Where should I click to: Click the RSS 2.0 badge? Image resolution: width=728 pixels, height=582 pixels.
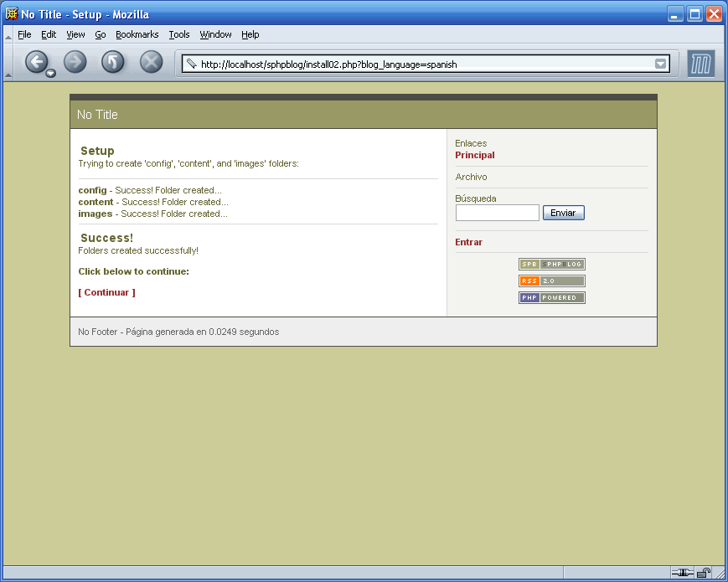pos(551,281)
